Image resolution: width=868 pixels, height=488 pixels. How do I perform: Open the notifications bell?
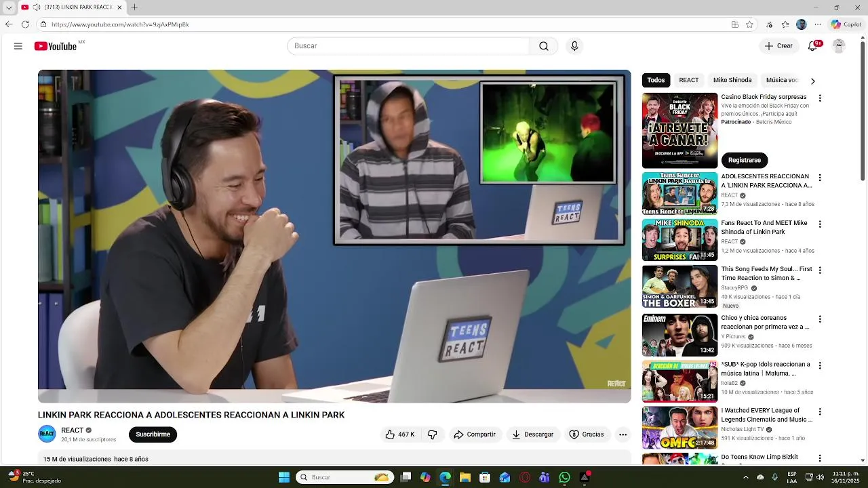[x=813, y=46]
